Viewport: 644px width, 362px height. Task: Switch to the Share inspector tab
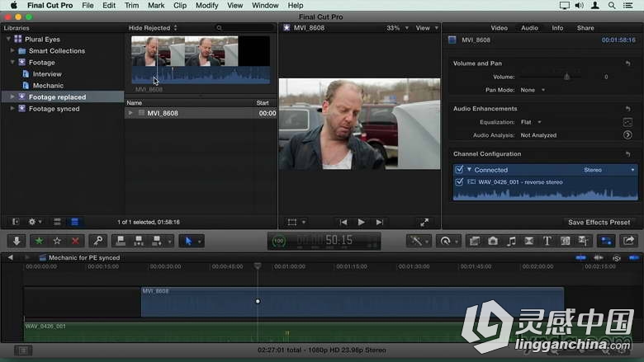[x=585, y=28]
